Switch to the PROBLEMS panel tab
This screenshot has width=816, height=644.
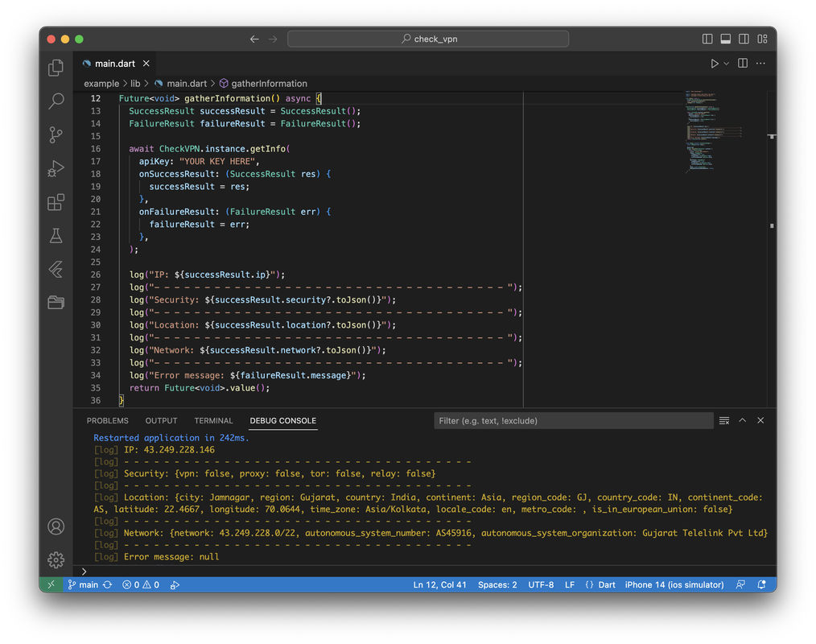coord(107,421)
